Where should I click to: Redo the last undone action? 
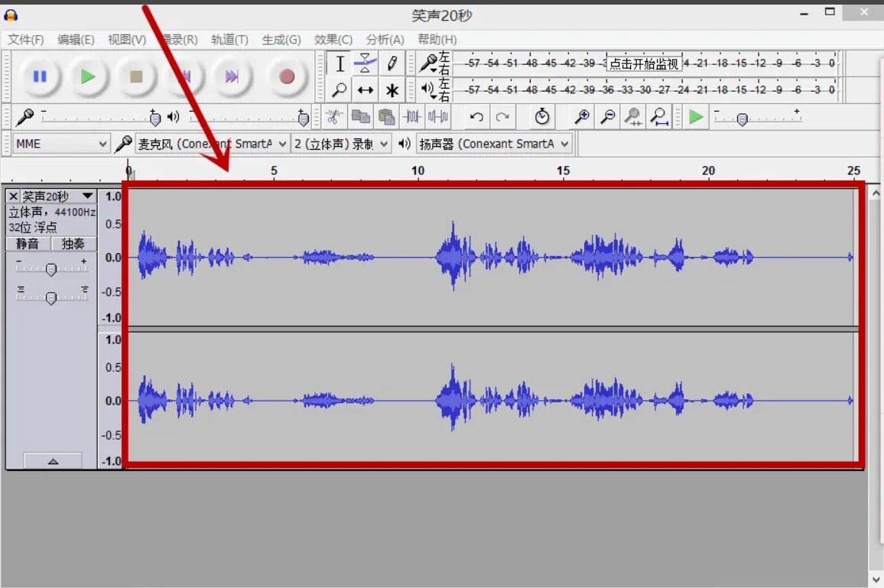click(502, 117)
